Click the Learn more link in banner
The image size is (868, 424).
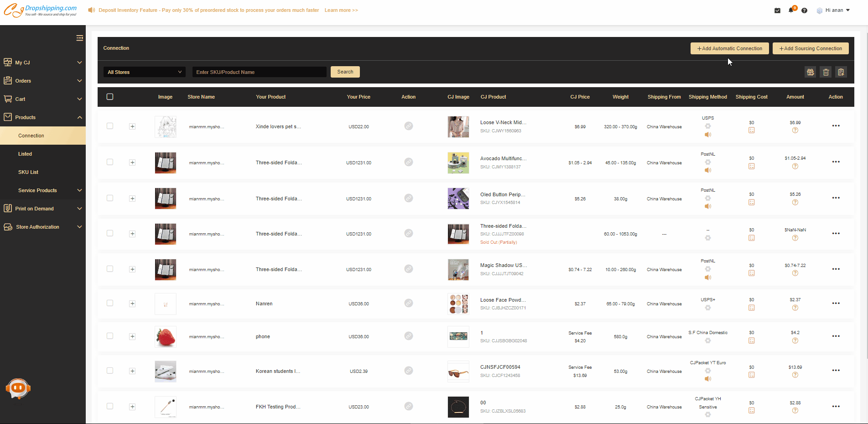click(341, 10)
